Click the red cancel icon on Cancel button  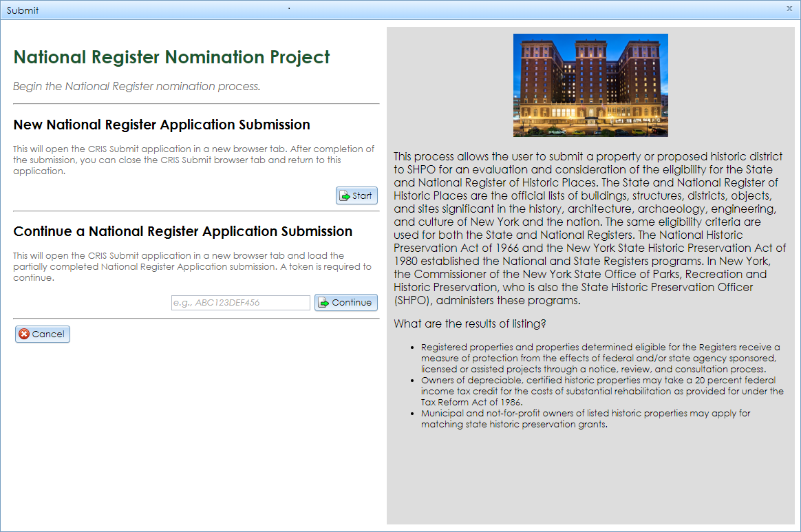pos(25,334)
